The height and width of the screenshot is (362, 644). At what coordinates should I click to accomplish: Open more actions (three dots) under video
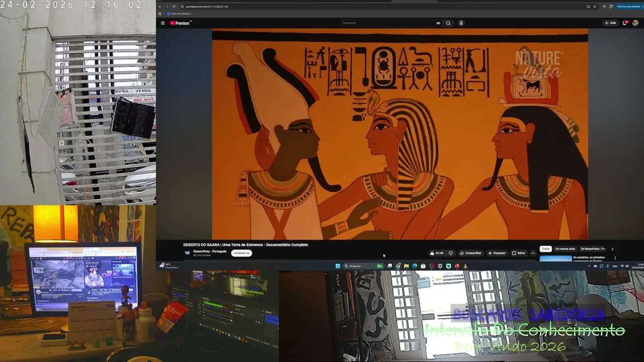tap(533, 253)
